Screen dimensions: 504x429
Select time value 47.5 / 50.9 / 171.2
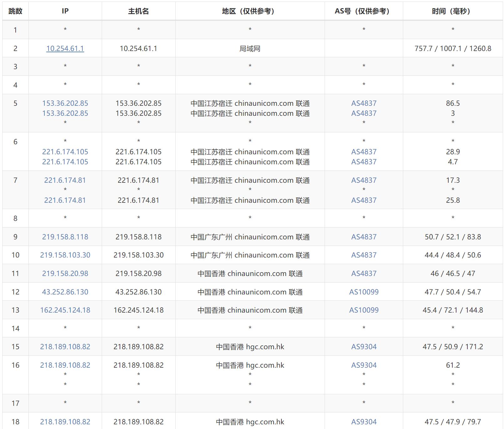453,347
